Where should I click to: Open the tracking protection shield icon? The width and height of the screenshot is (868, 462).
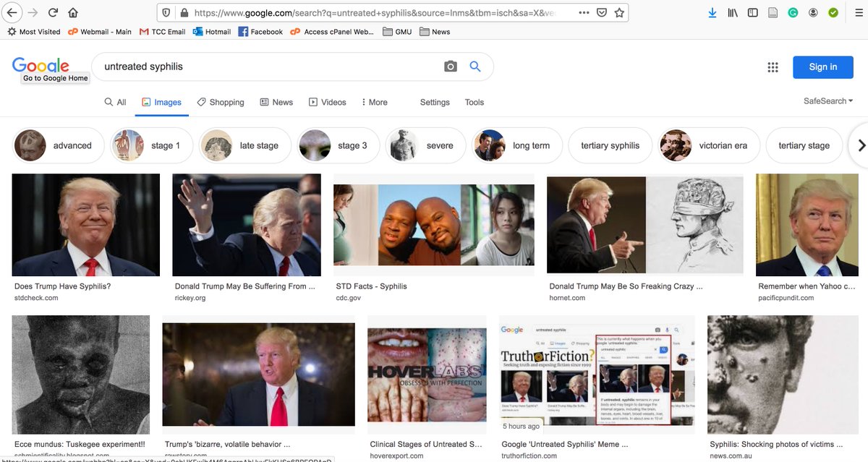point(167,12)
